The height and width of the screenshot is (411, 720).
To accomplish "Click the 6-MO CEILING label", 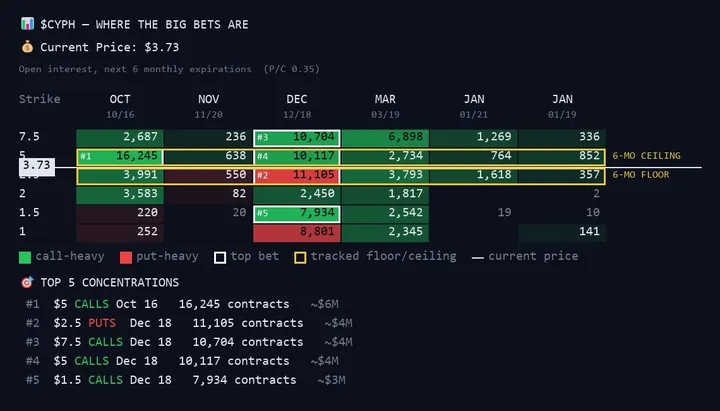I will pyautogui.click(x=647, y=156).
